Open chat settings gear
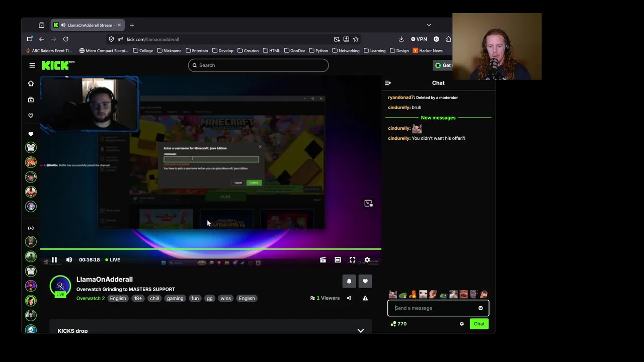 coord(462,324)
